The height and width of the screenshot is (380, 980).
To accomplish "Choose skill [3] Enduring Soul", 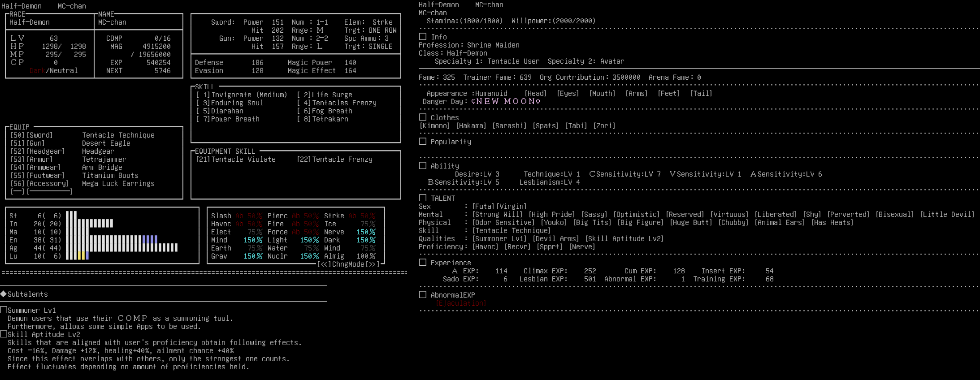I will (x=230, y=103).
